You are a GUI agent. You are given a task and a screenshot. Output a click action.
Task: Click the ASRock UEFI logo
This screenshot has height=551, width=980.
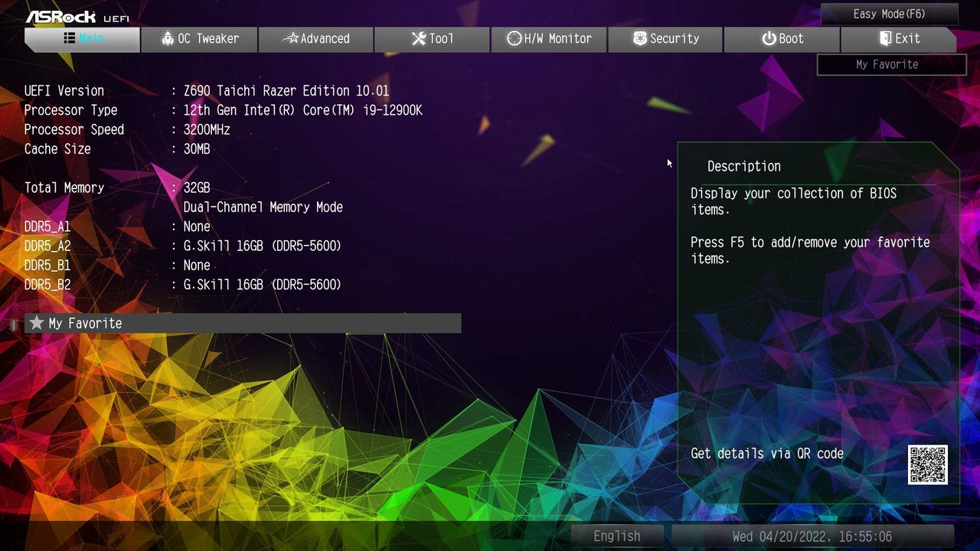click(77, 16)
